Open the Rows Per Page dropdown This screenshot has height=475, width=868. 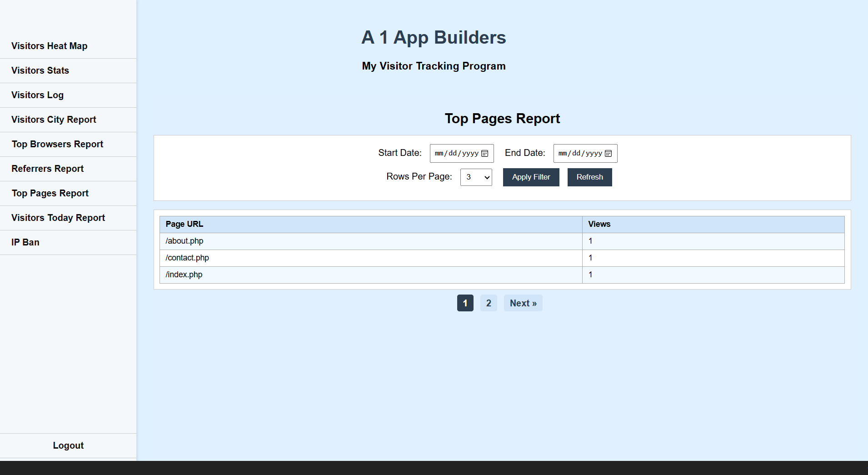coord(476,177)
